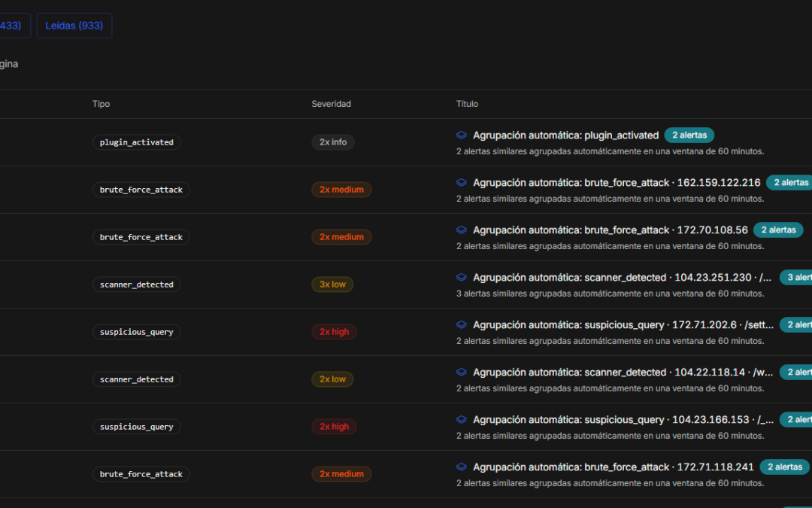Select brute_force_attack tag in 162.159.122.216 row
This screenshot has width=812, height=508.
point(141,190)
